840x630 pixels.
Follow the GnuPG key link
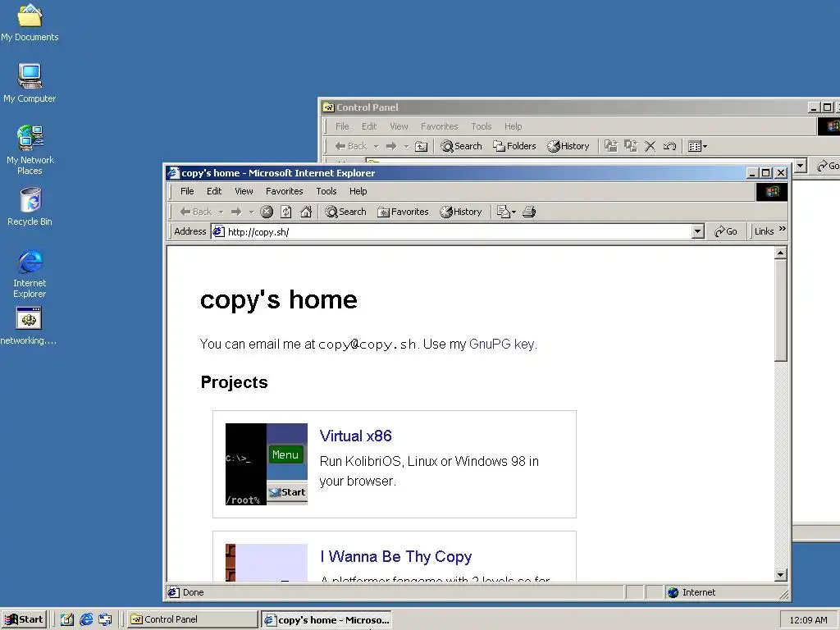(x=502, y=344)
